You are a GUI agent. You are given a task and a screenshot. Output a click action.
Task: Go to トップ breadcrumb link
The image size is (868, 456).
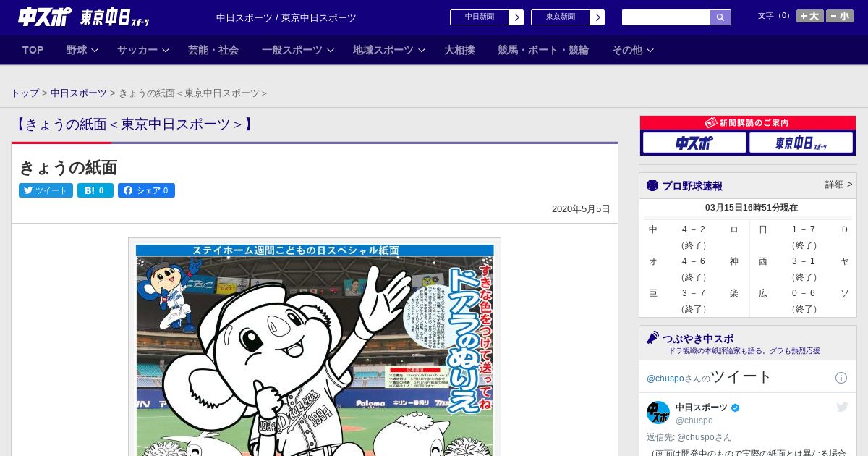click(25, 93)
